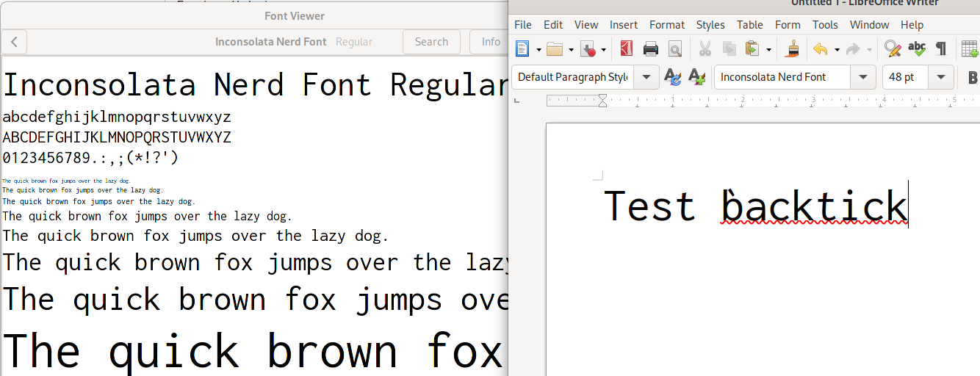Open Find and Replace tool

pos(893,49)
